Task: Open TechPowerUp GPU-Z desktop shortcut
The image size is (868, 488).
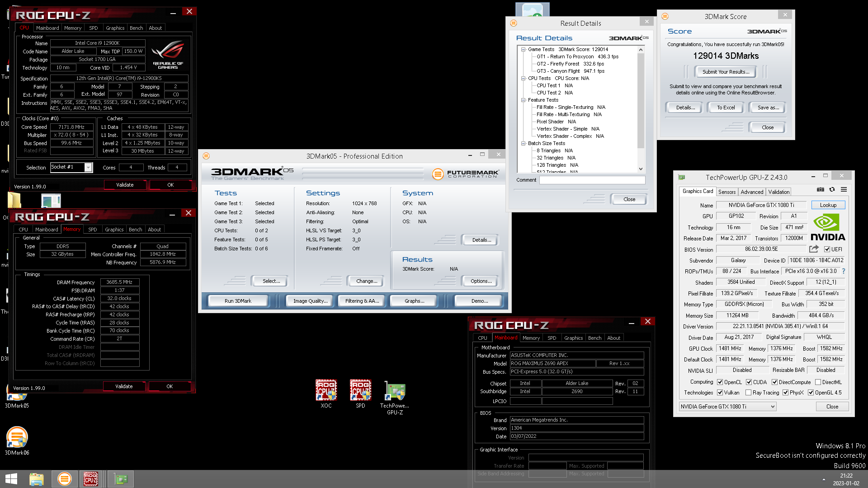Action: pyautogui.click(x=395, y=398)
